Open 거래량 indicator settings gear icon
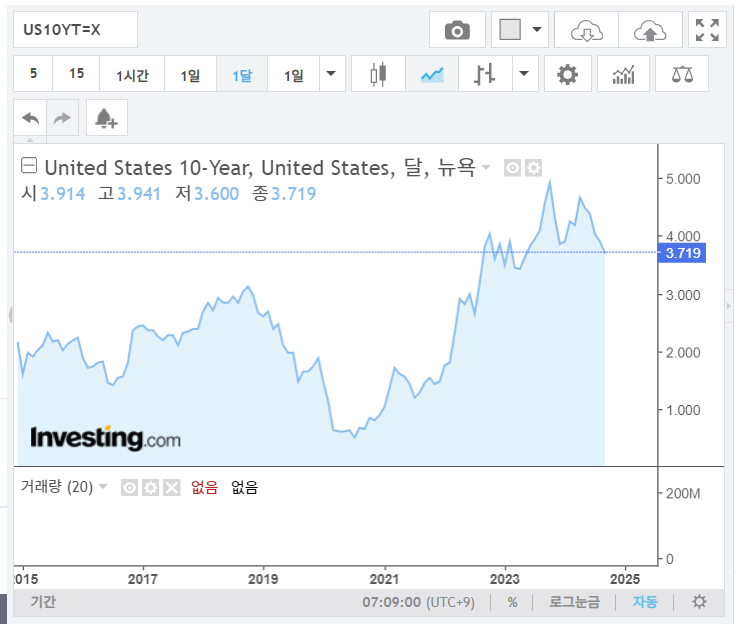This screenshot has height=625, width=736. tap(150, 488)
